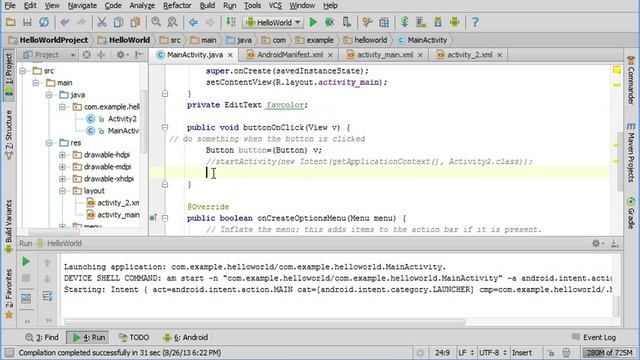Click the Cut scissors icon
640x360 pixels.
click(102, 22)
